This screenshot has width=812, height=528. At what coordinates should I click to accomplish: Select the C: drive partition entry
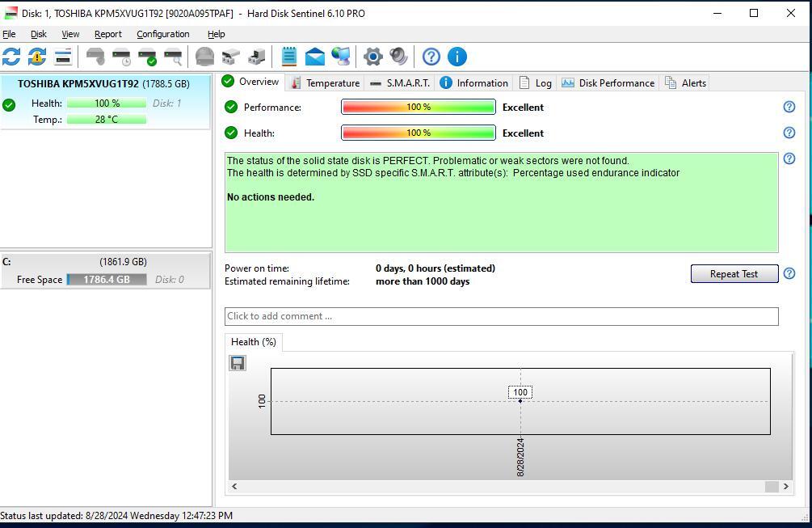[x=106, y=271]
